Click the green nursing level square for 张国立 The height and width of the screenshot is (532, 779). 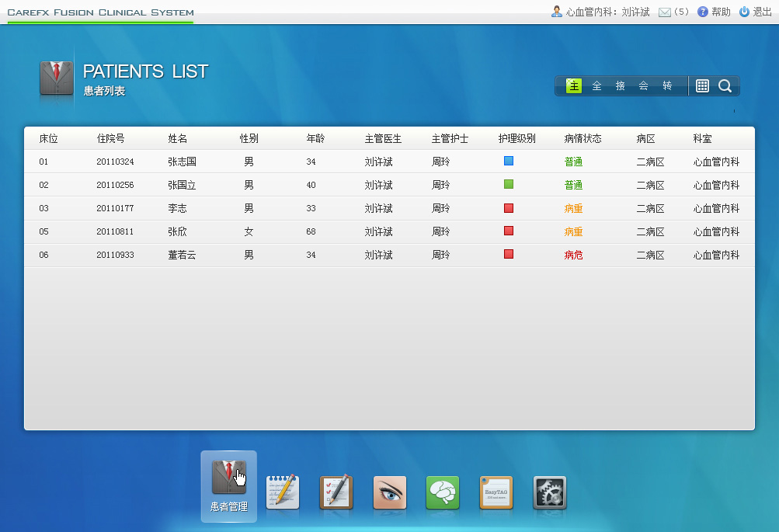tap(508, 184)
